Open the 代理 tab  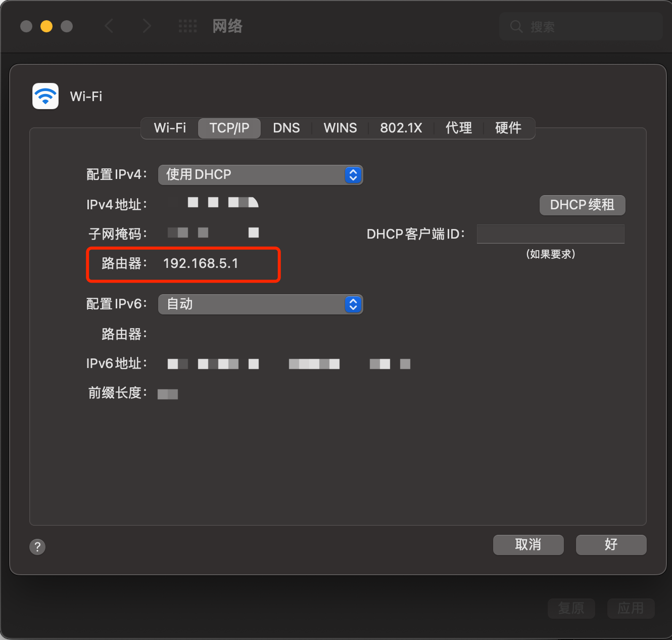(x=459, y=128)
